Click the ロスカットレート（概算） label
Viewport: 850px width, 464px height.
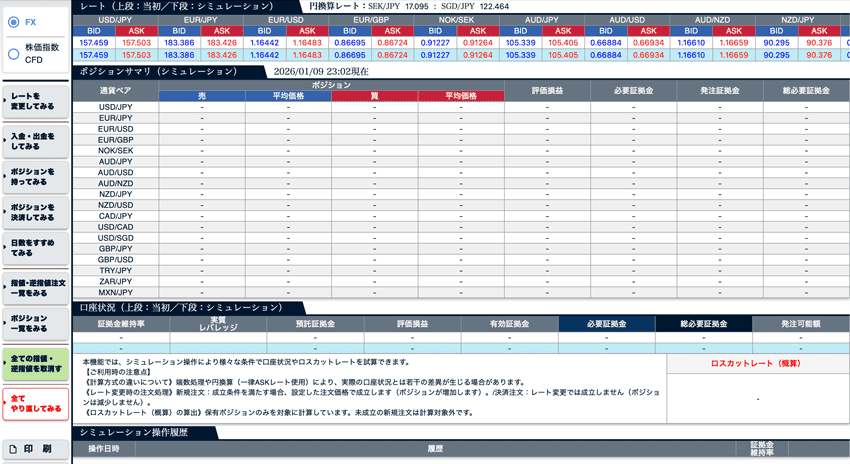(758, 363)
